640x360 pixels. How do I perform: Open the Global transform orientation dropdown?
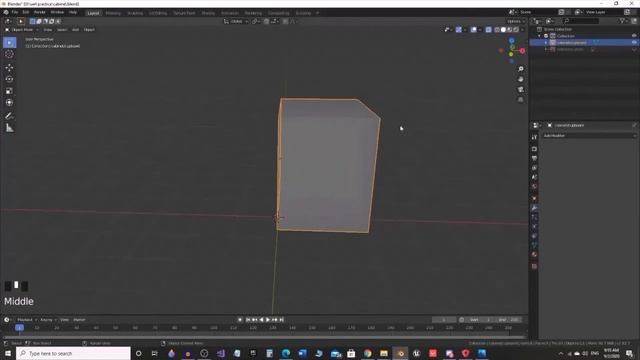(236, 21)
